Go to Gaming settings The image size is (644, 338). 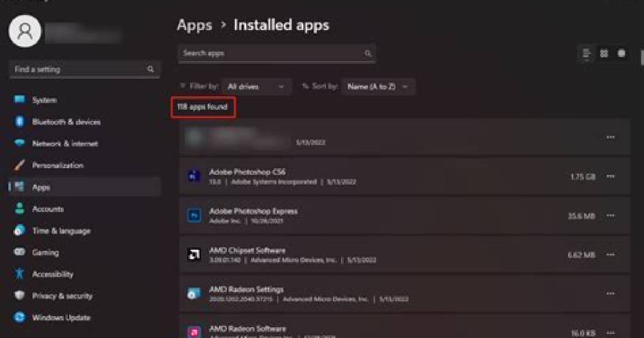click(85, 252)
